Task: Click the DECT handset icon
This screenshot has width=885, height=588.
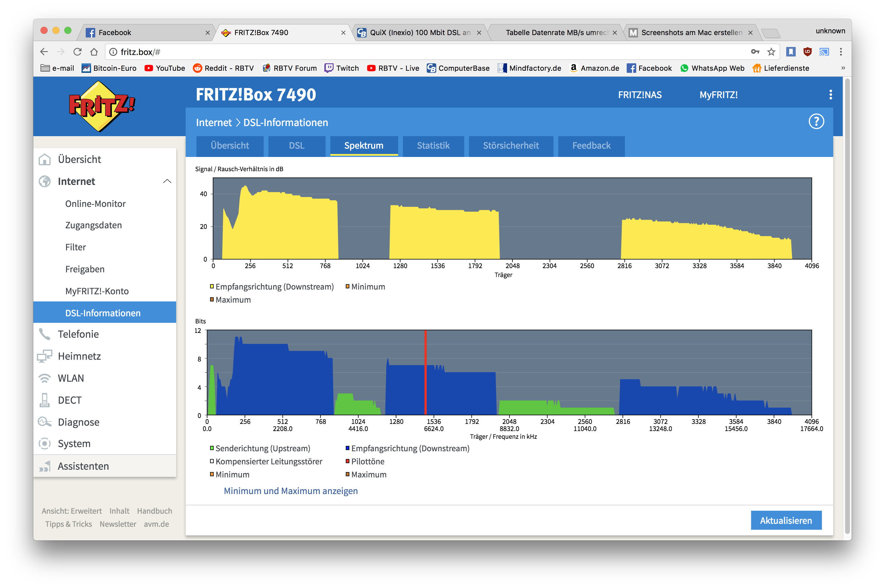Action: pyautogui.click(x=45, y=400)
